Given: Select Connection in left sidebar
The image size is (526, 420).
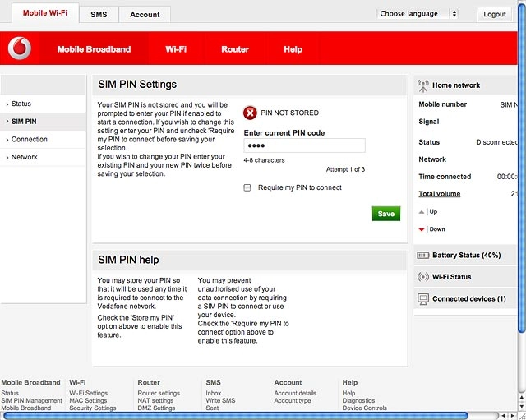Looking at the screenshot, I should click(x=44, y=139).
